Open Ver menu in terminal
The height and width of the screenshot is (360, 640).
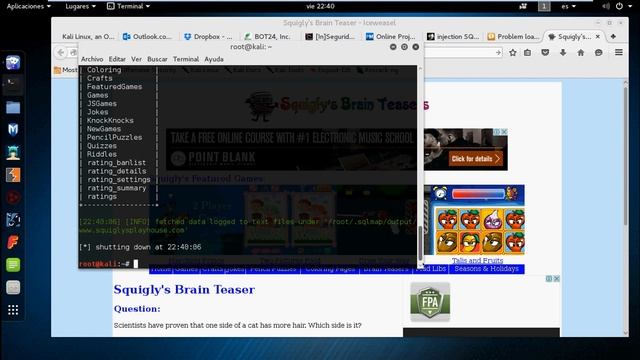point(136,59)
